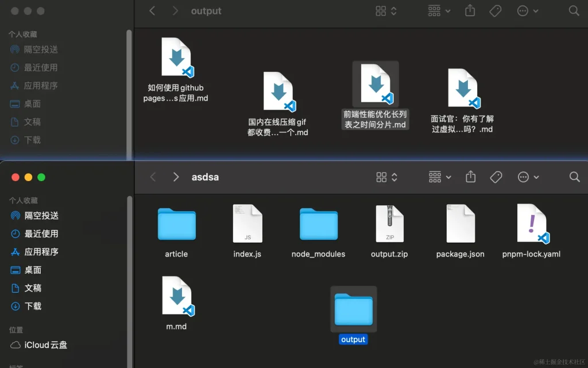588x368 pixels.
Task: Open the article folder
Action: [x=176, y=224]
